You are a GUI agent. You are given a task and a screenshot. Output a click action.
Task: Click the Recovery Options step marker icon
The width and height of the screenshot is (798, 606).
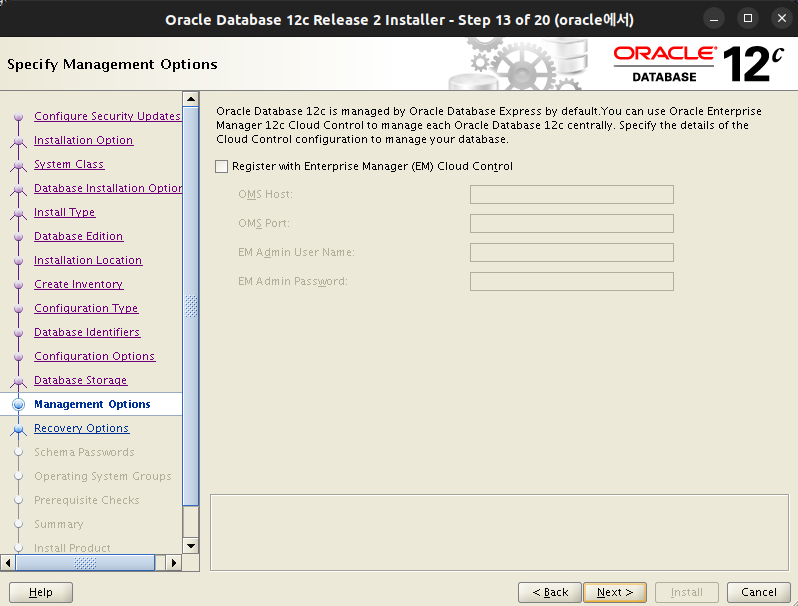(18, 429)
